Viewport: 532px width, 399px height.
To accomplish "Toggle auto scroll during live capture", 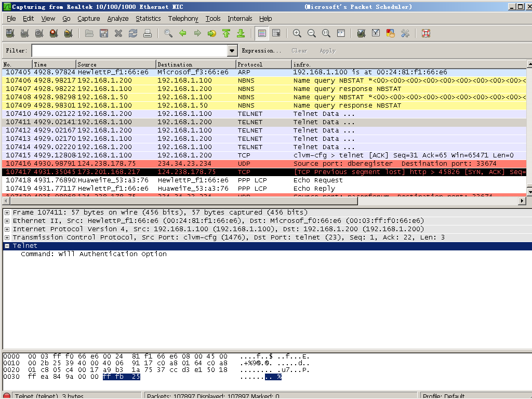I will pyautogui.click(x=276, y=33).
